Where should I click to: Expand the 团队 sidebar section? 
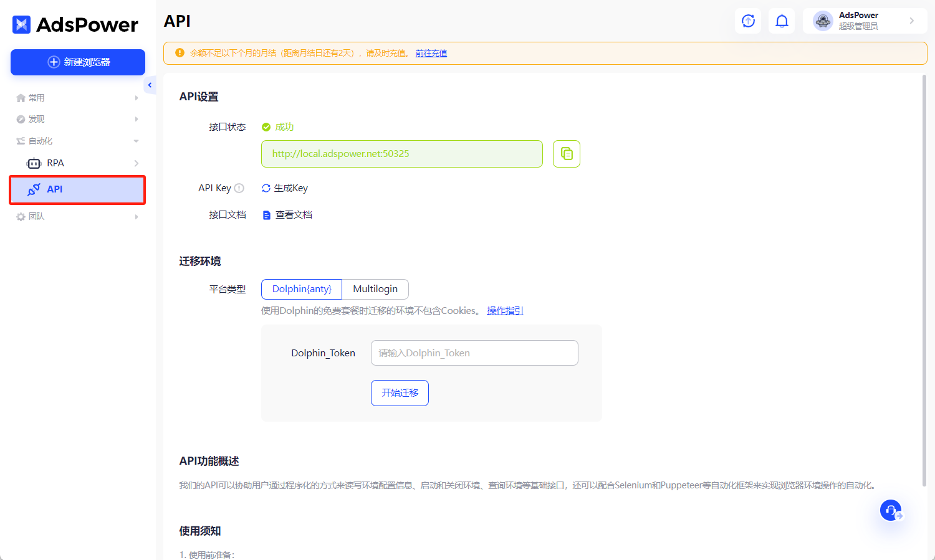[36, 216]
